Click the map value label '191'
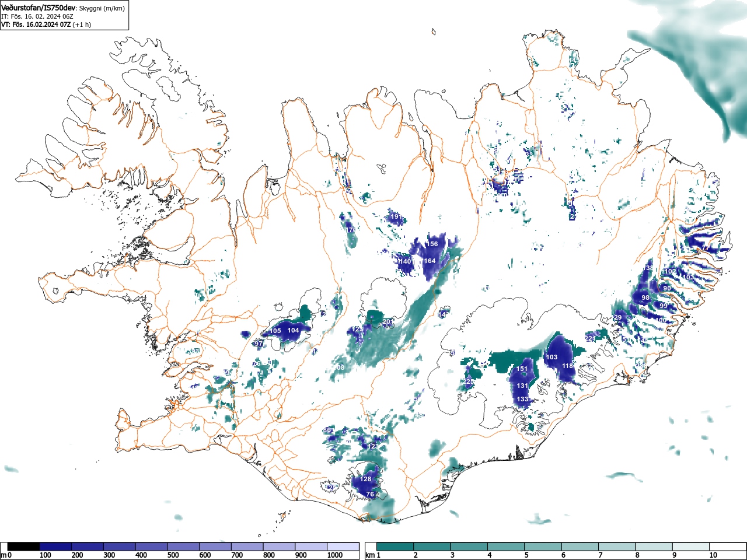 (x=396, y=217)
